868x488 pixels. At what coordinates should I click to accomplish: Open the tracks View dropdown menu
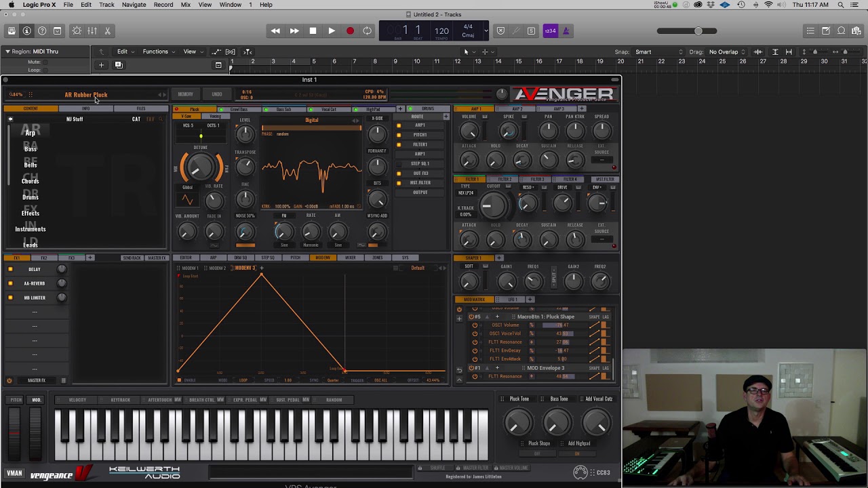pyautogui.click(x=193, y=52)
